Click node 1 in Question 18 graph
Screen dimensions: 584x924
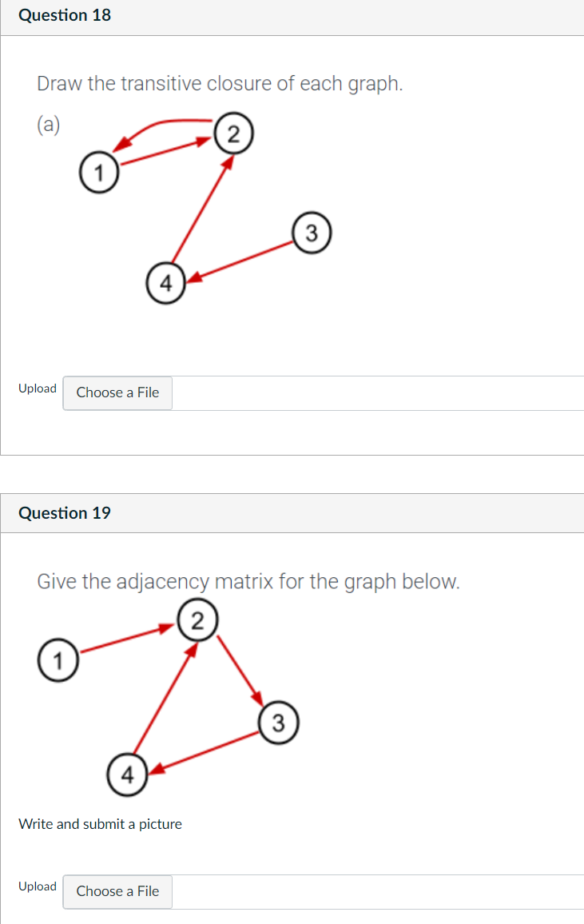coord(99,170)
